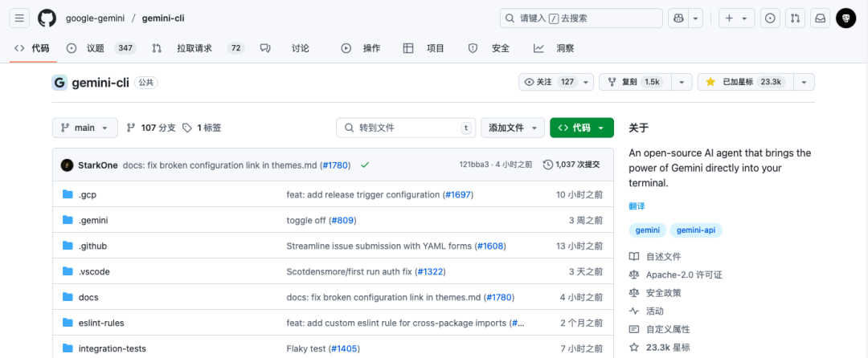This screenshot has height=358, width=868.
Task: Open the issues circle icon in header
Action: [x=770, y=18]
